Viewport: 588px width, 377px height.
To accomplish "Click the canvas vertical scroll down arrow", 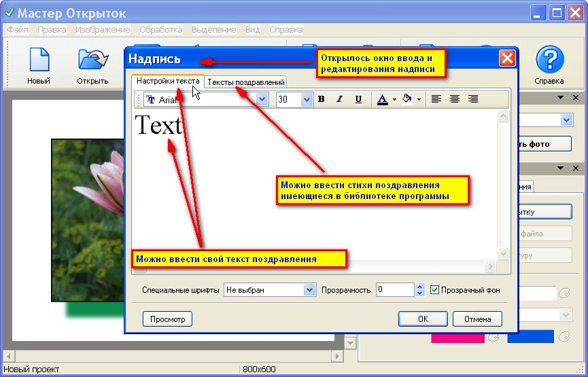I will [x=350, y=343].
